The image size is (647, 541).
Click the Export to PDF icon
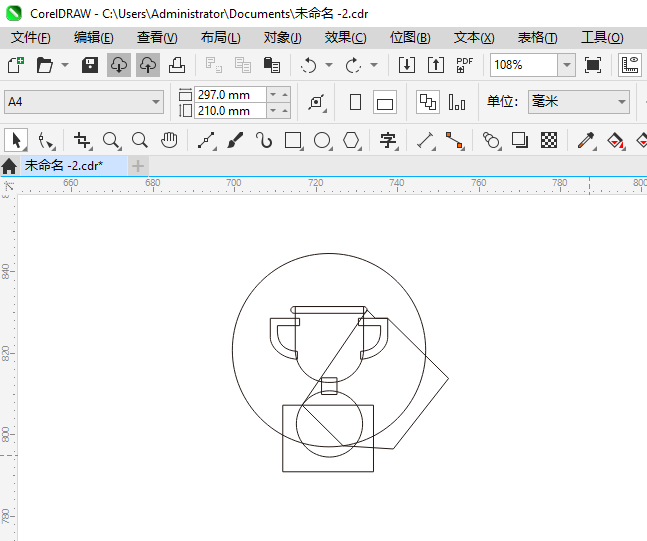[465, 65]
